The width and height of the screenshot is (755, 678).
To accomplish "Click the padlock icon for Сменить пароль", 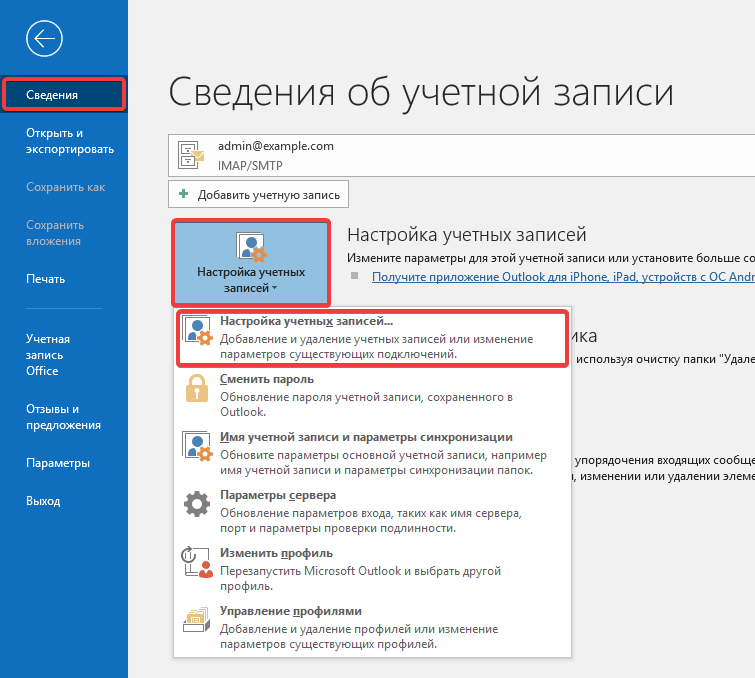I will pyautogui.click(x=198, y=389).
